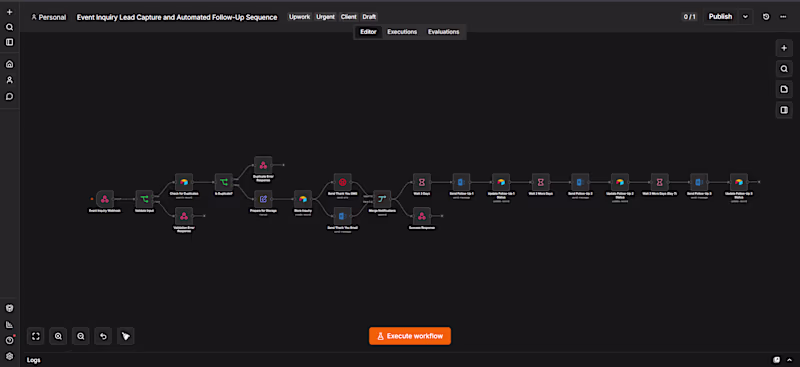Select the Duplicate Error Response node
This screenshot has height=367, width=800.
coord(263,165)
